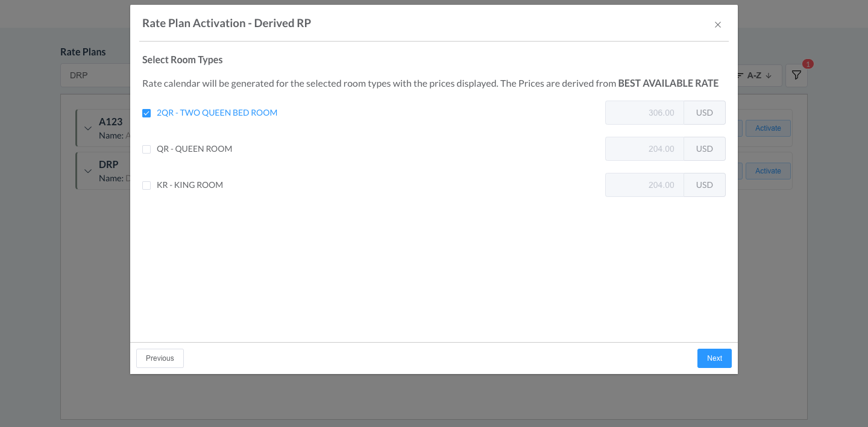Image resolution: width=868 pixels, height=427 pixels.
Task: Go back with the Previous button
Action: tap(160, 358)
